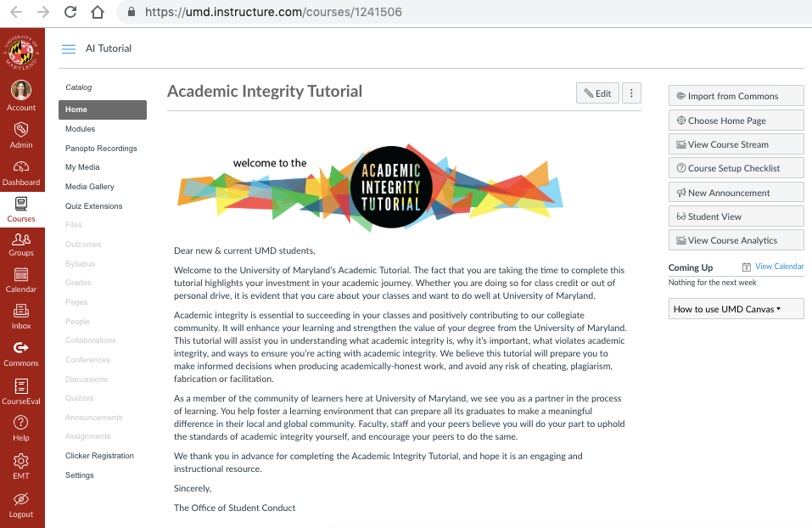Open the Calendar icon in sidebar
812x528 pixels.
[x=21, y=275]
